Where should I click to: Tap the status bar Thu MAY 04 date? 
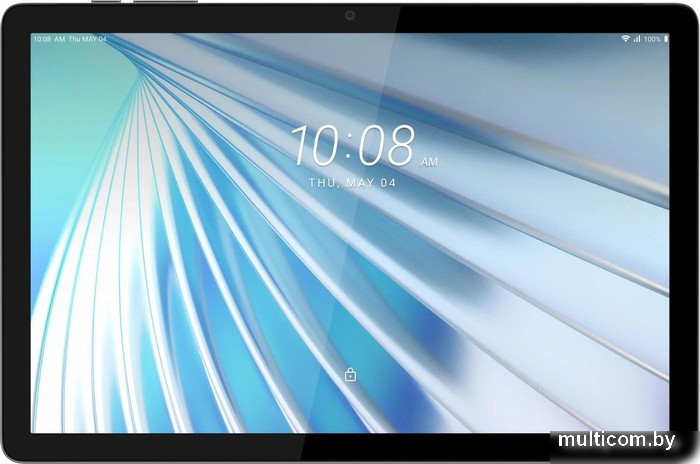(x=88, y=39)
